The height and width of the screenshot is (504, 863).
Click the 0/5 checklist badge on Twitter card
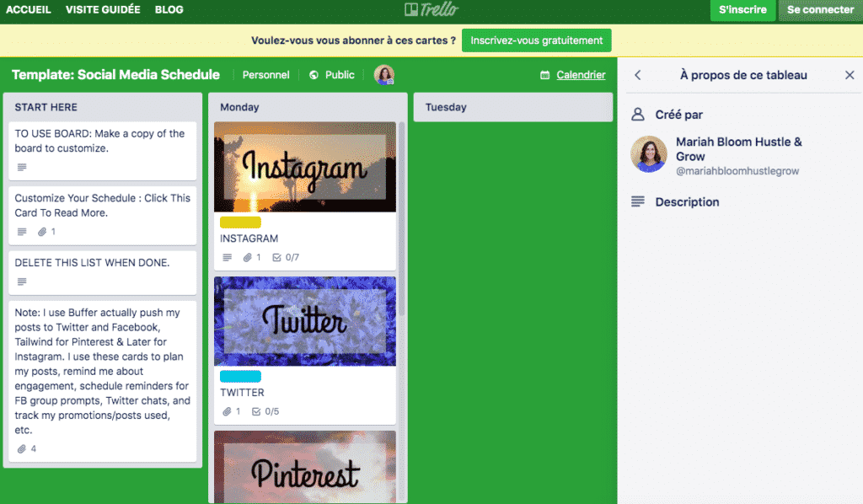[x=265, y=411]
